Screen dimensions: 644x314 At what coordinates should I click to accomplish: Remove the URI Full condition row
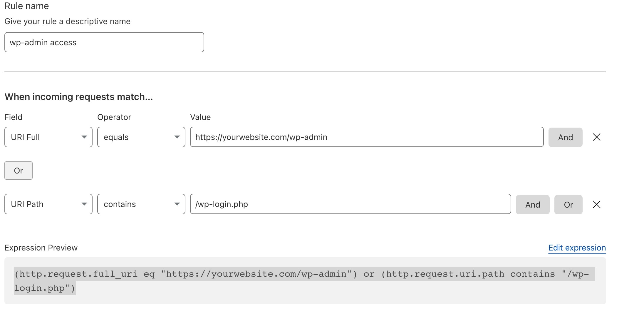596,137
